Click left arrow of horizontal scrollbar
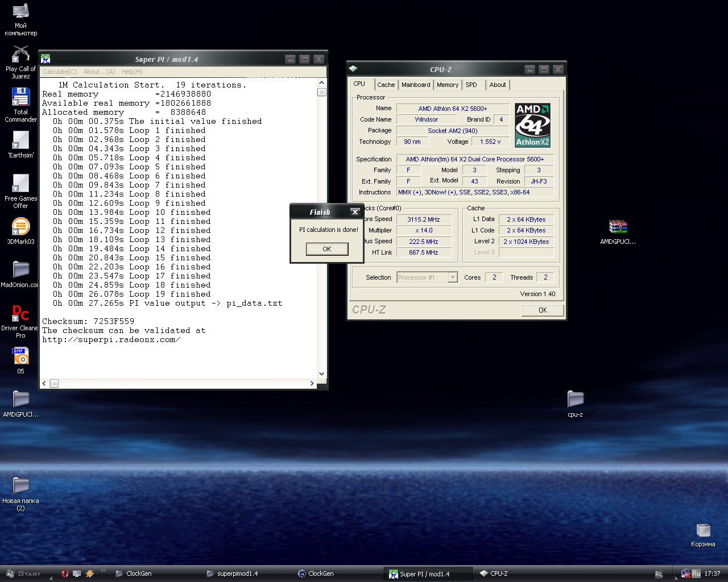 pyautogui.click(x=44, y=384)
